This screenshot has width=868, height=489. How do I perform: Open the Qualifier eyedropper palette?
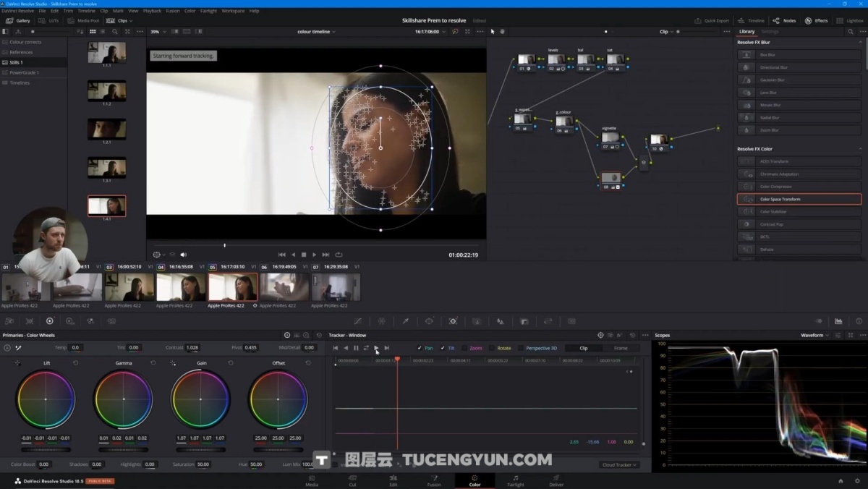(405, 321)
